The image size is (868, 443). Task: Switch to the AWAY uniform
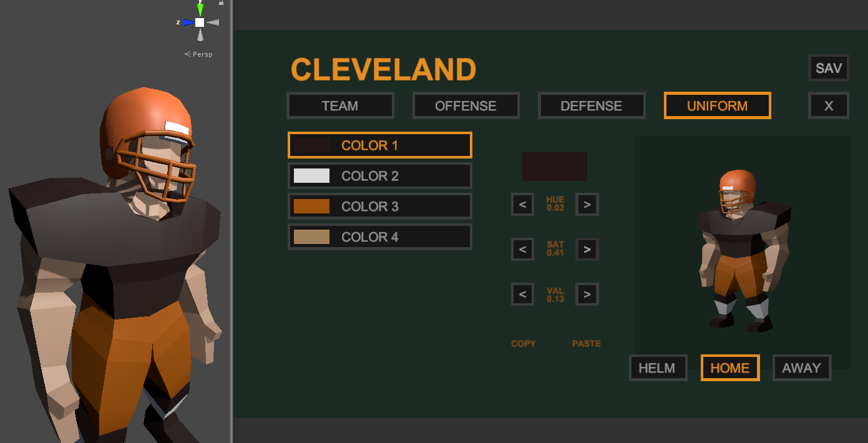pos(801,368)
